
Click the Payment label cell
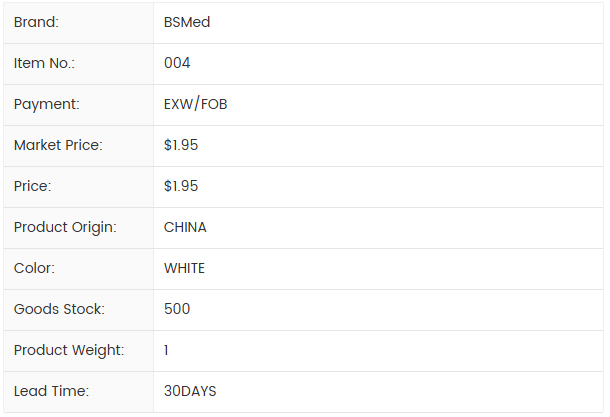(46, 104)
